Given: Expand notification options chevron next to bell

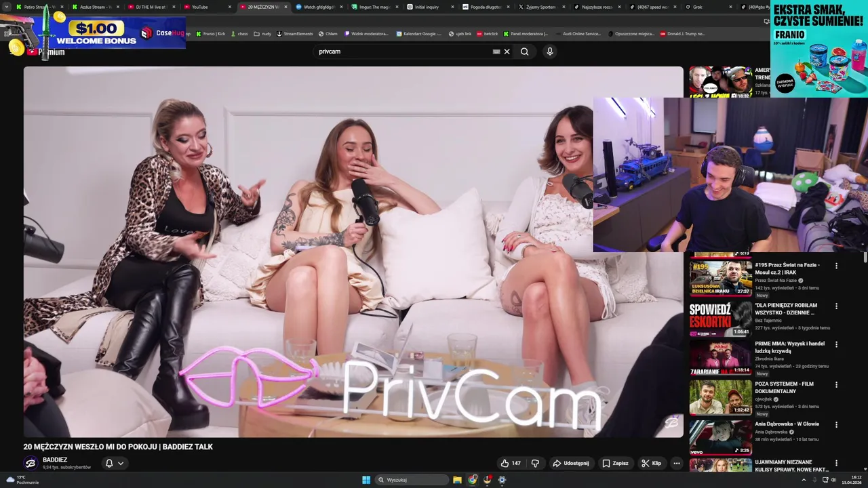Looking at the screenshot, I should click(x=121, y=464).
